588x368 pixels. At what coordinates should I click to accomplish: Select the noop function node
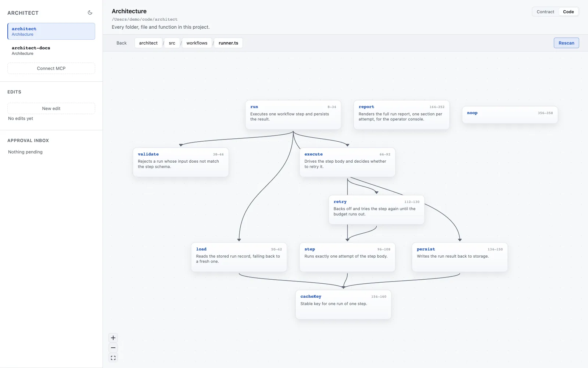tap(510, 115)
